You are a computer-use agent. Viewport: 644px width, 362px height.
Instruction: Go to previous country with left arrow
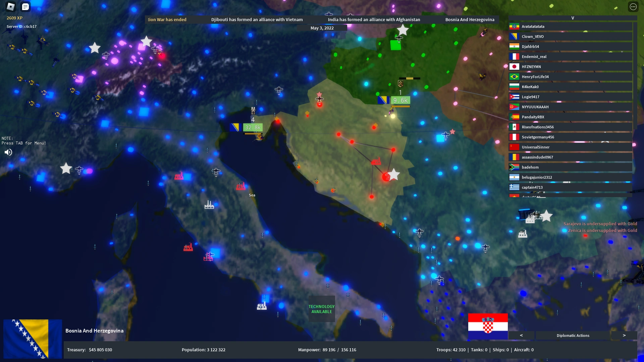coord(521,336)
